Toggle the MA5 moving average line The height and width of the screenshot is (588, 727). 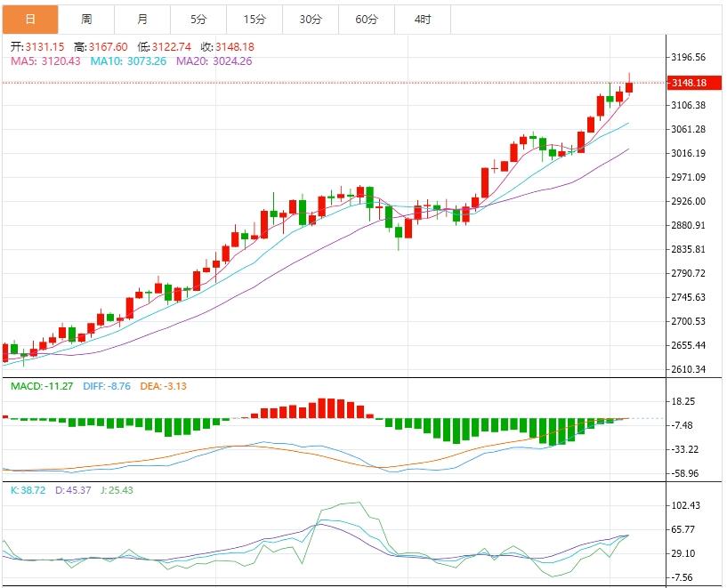pos(36,62)
